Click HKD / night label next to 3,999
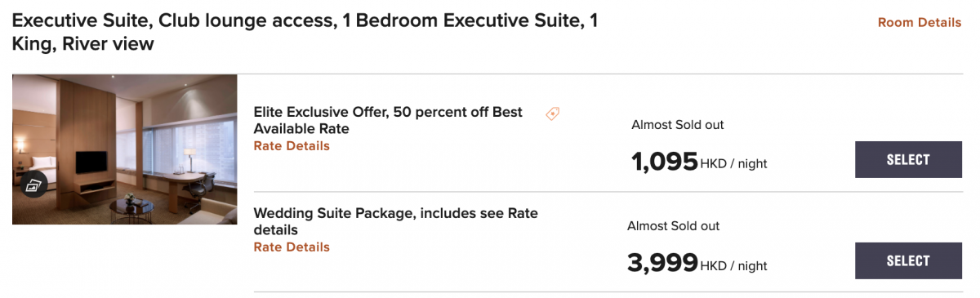This screenshot has width=980, height=298. tap(733, 265)
